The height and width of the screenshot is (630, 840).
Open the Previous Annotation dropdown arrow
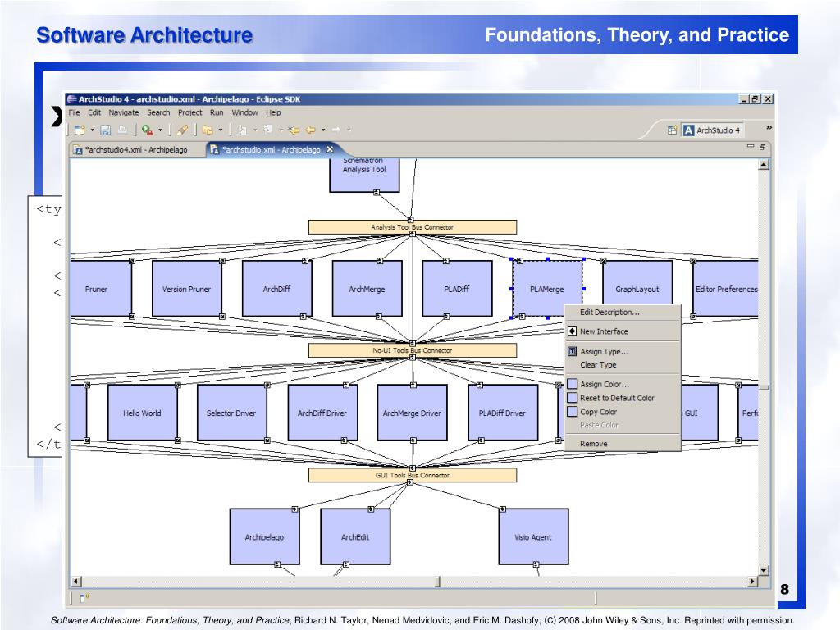pyautogui.click(x=281, y=130)
